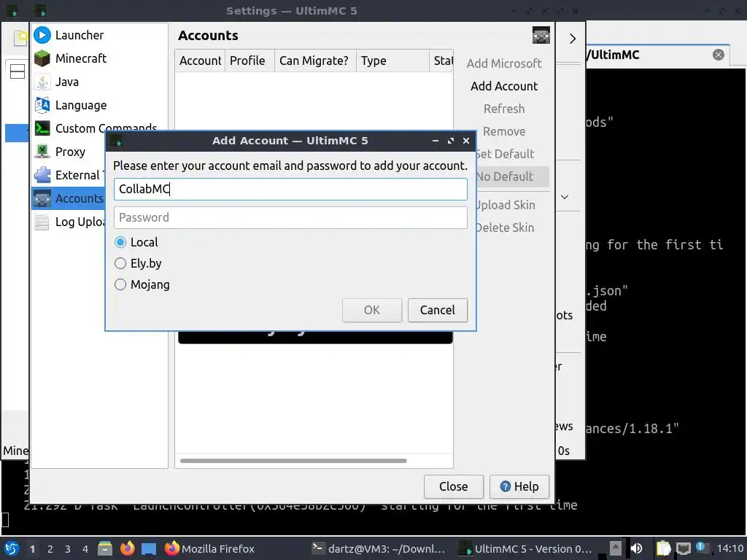Switch to workspace 3 in pager
This screenshot has height=560, width=747.
coord(68,549)
